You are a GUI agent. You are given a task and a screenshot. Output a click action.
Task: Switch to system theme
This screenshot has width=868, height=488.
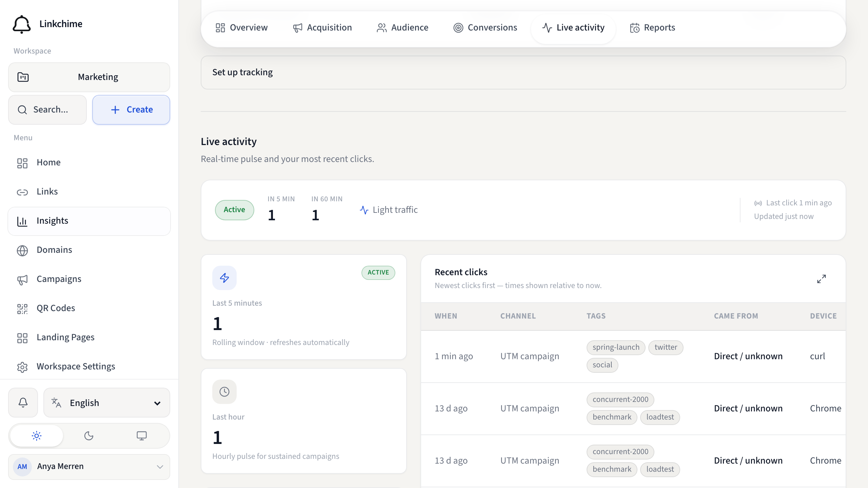tap(142, 436)
